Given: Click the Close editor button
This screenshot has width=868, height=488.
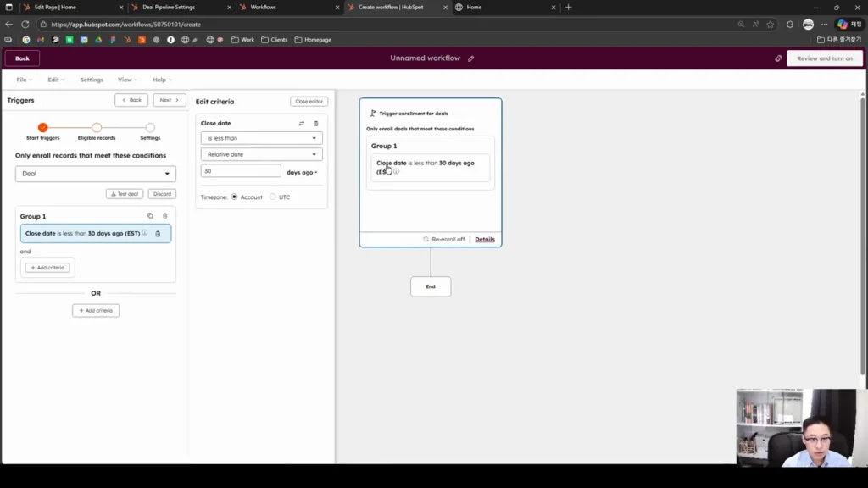Looking at the screenshot, I should click(x=309, y=102).
